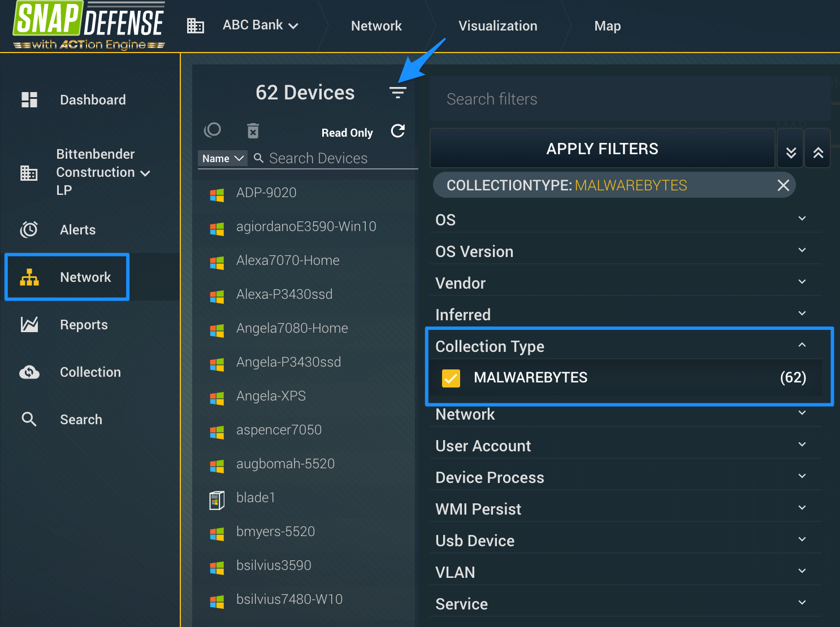
Task: Click Windows icon next to ADP-9020
Action: (x=217, y=195)
